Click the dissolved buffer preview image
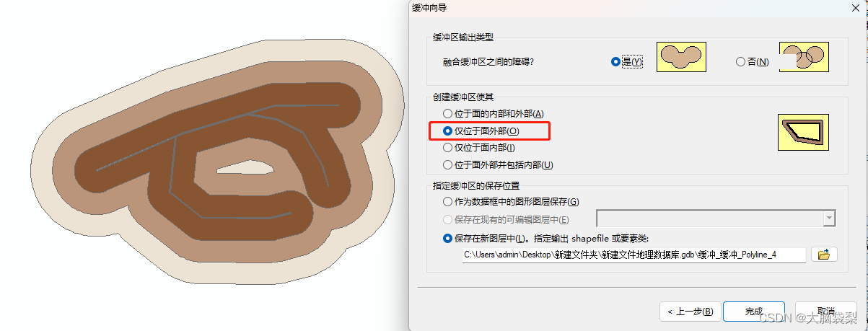Screen dimensions: 868x331 [x=680, y=56]
